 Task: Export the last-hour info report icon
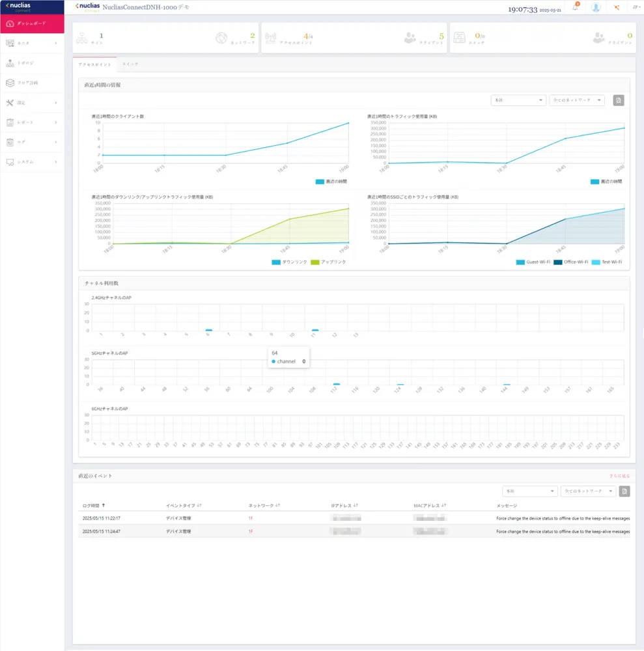pos(618,100)
